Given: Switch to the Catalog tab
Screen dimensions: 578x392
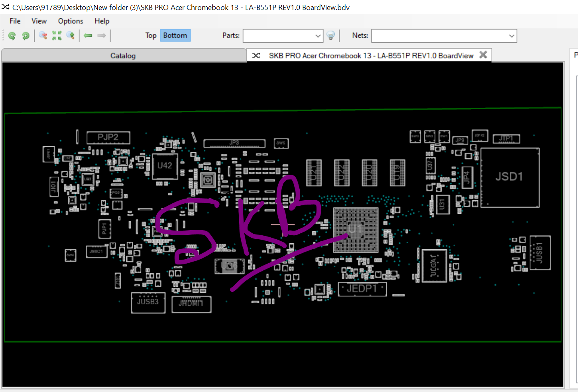Looking at the screenshot, I should pos(123,56).
